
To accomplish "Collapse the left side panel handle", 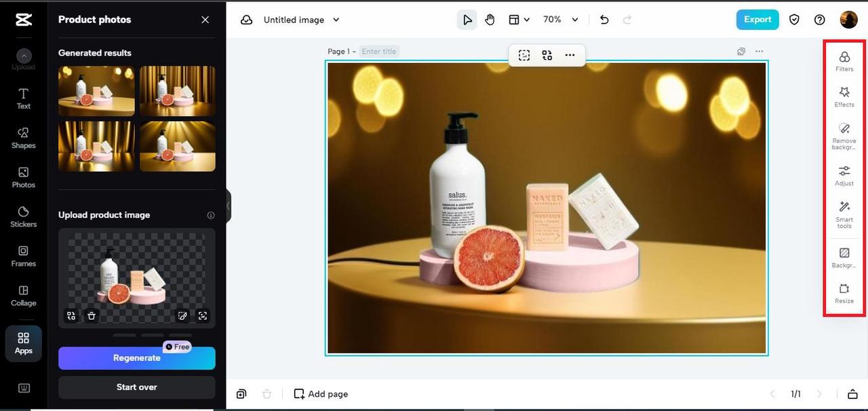I will (x=229, y=206).
